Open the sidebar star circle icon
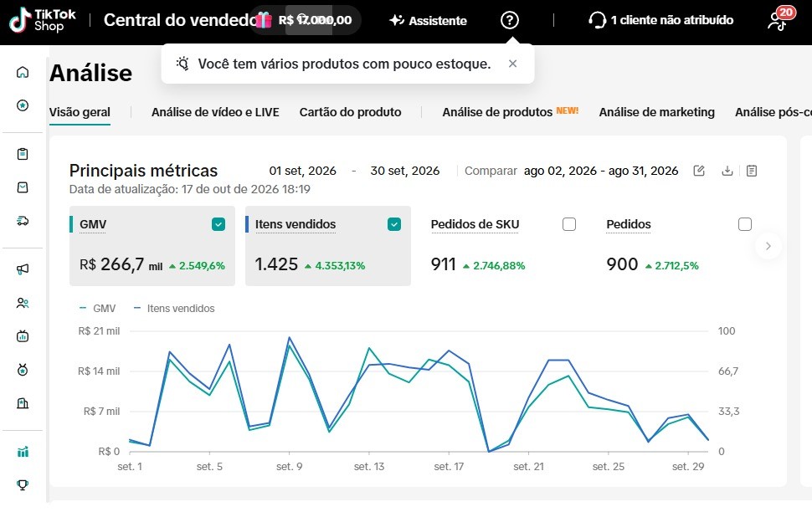Viewport: 812px width, 512px height. pyautogui.click(x=23, y=105)
